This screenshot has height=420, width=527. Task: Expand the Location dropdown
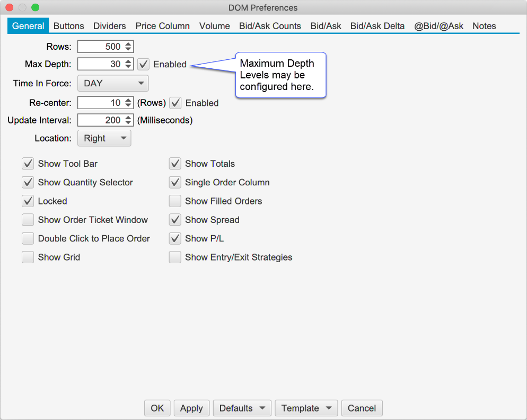pyautogui.click(x=104, y=138)
